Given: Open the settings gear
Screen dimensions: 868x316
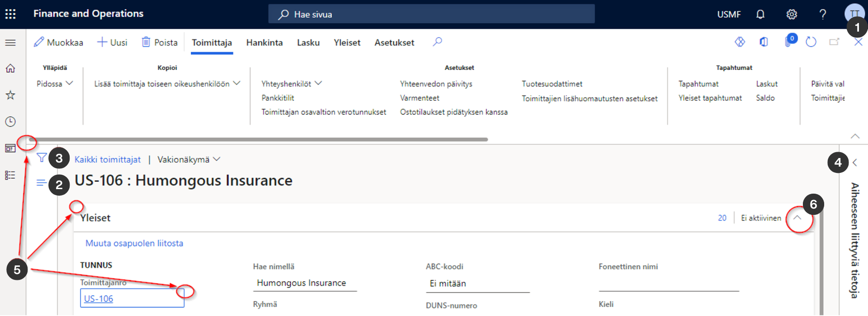Looking at the screenshot, I should (x=792, y=14).
